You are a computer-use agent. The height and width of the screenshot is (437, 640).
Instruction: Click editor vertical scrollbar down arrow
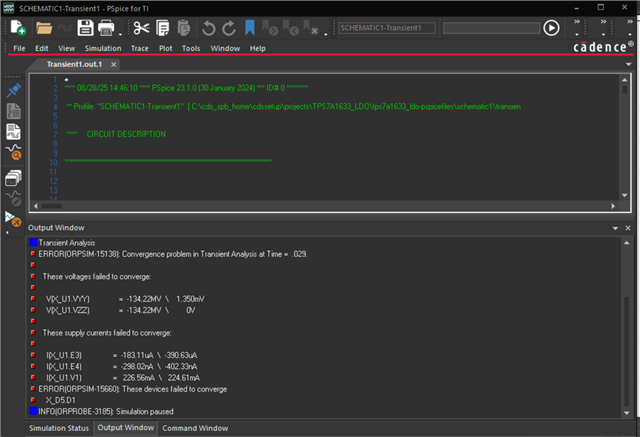[x=624, y=195]
